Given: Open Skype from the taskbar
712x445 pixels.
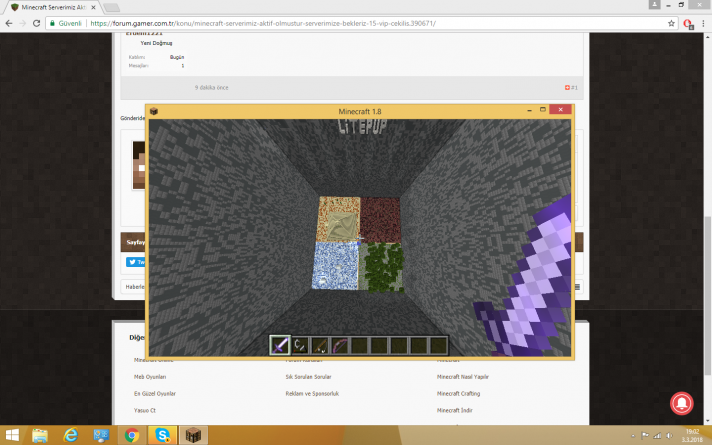Looking at the screenshot, I should (162, 435).
